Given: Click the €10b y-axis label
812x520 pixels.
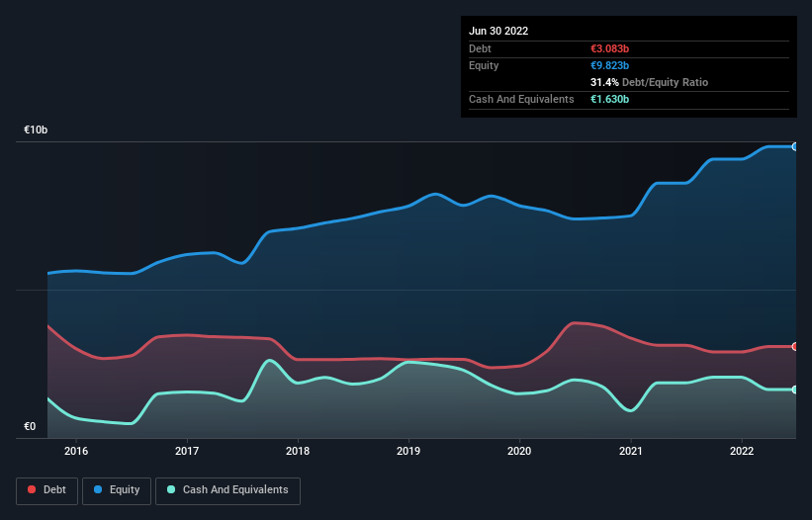Looking at the screenshot, I should click(36, 130).
